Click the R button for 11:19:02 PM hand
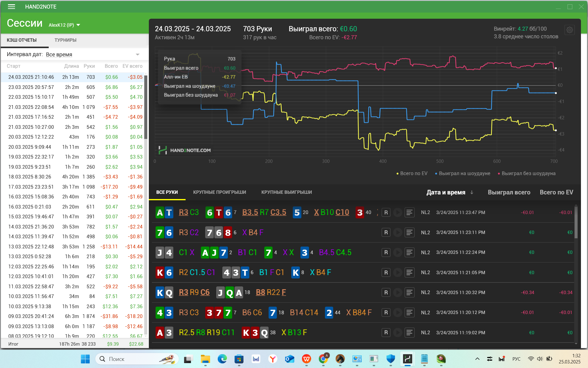This screenshot has width=588, height=368. pyautogui.click(x=386, y=332)
